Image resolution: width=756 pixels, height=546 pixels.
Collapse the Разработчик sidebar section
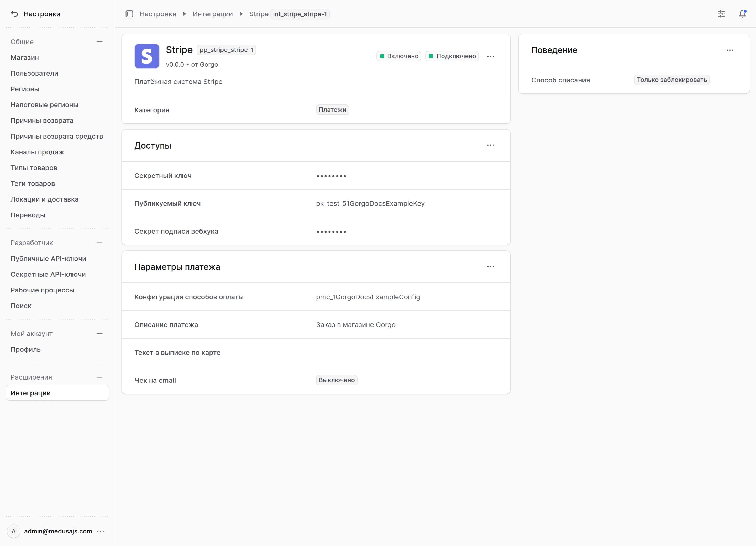coord(99,243)
